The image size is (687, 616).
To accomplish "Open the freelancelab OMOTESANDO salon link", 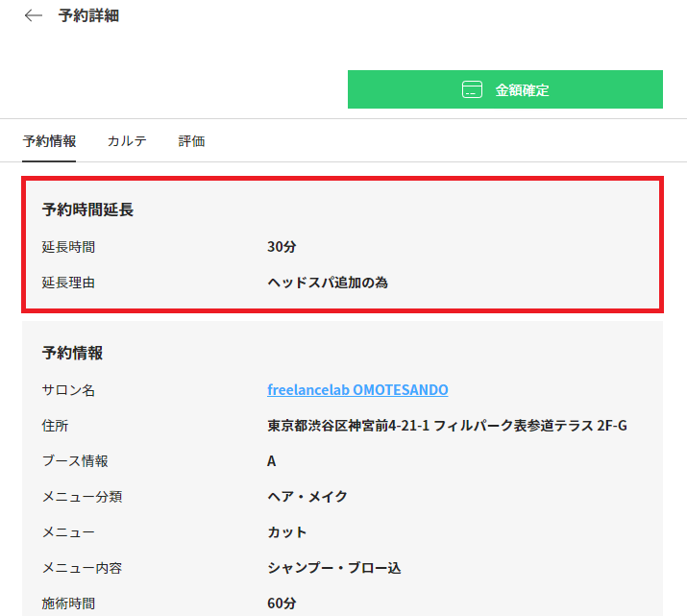I will tap(357, 390).
